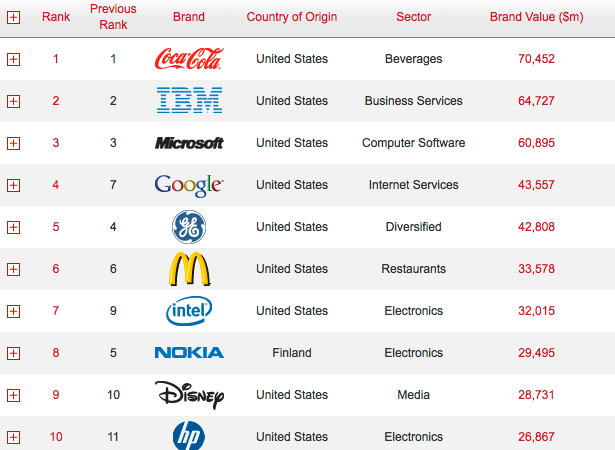Viewport: 615px width, 450px height.
Task: Click the IBM striped logo
Action: 189,100
